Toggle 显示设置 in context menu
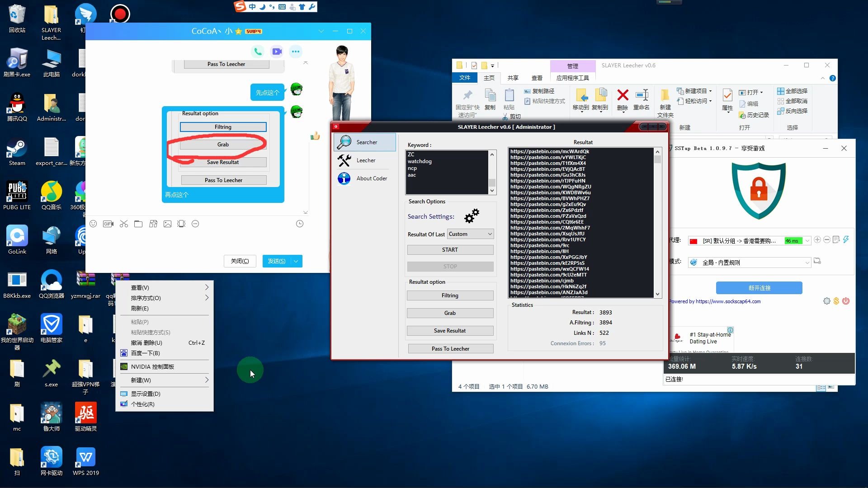This screenshot has width=868, height=488. click(x=146, y=394)
